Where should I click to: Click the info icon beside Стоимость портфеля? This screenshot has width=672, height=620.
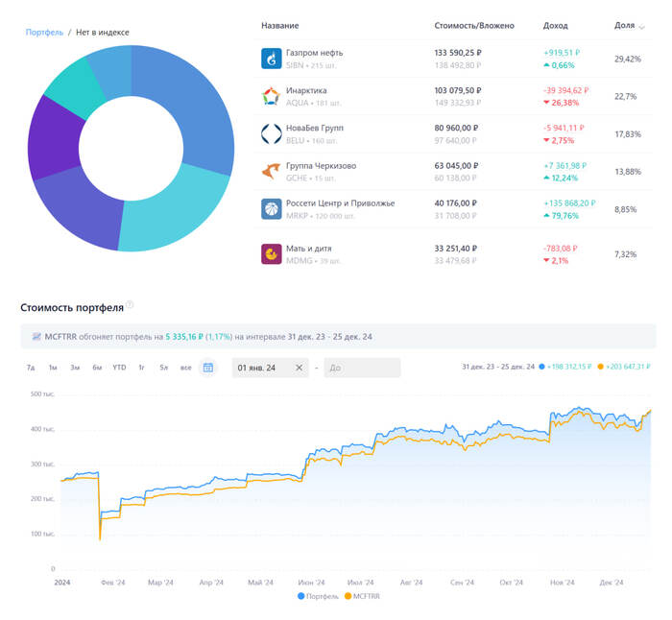click(x=130, y=305)
